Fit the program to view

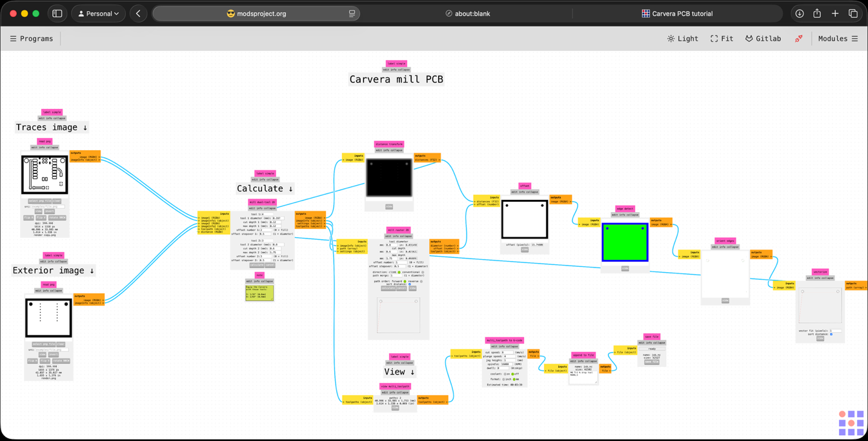click(722, 39)
